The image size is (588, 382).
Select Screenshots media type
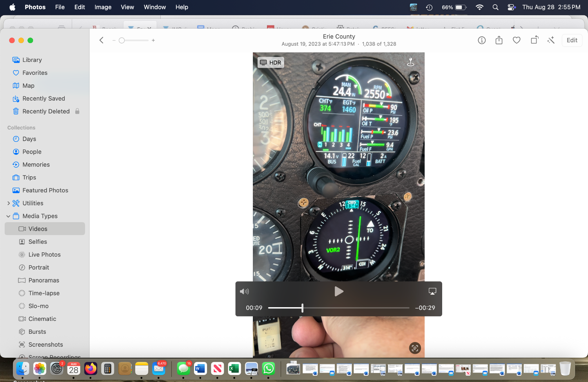pos(45,345)
